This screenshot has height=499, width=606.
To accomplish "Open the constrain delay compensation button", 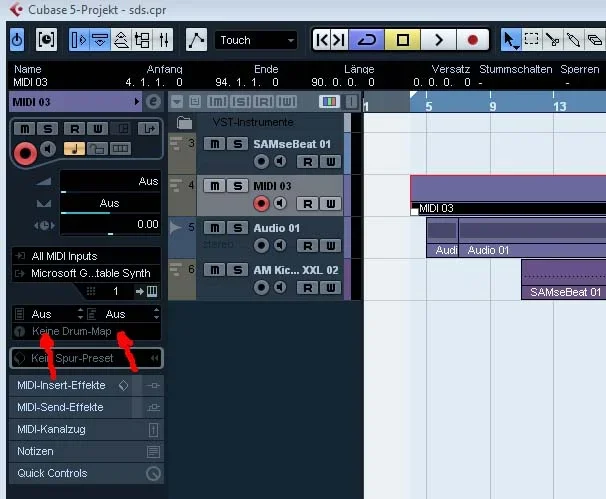I will [46, 39].
